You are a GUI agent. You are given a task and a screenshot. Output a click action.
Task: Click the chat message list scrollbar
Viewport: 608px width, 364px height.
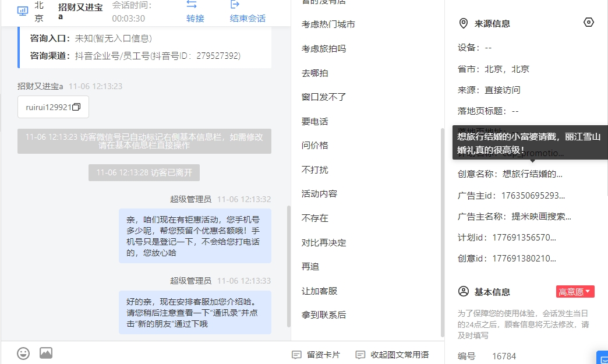[288, 267]
